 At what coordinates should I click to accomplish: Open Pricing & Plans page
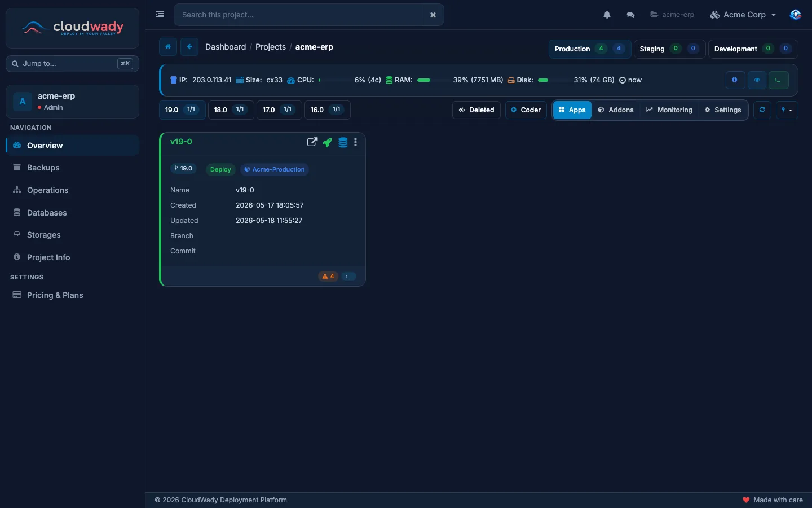[72, 295]
